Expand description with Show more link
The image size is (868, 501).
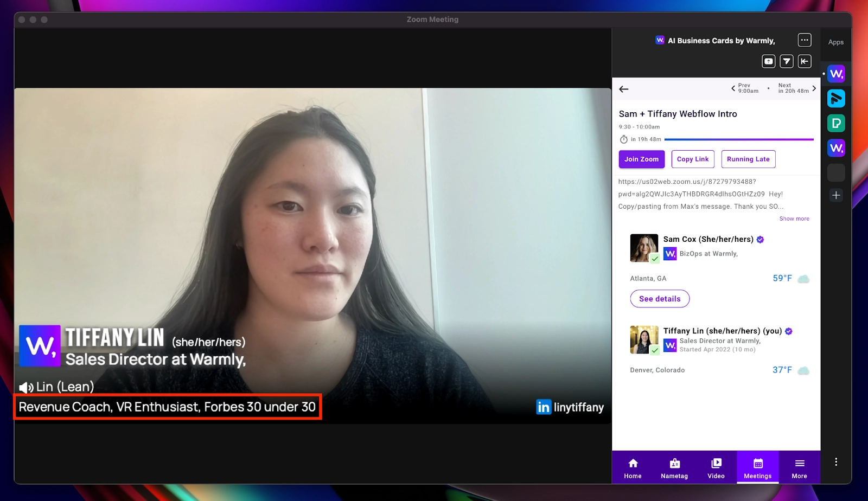click(x=794, y=219)
